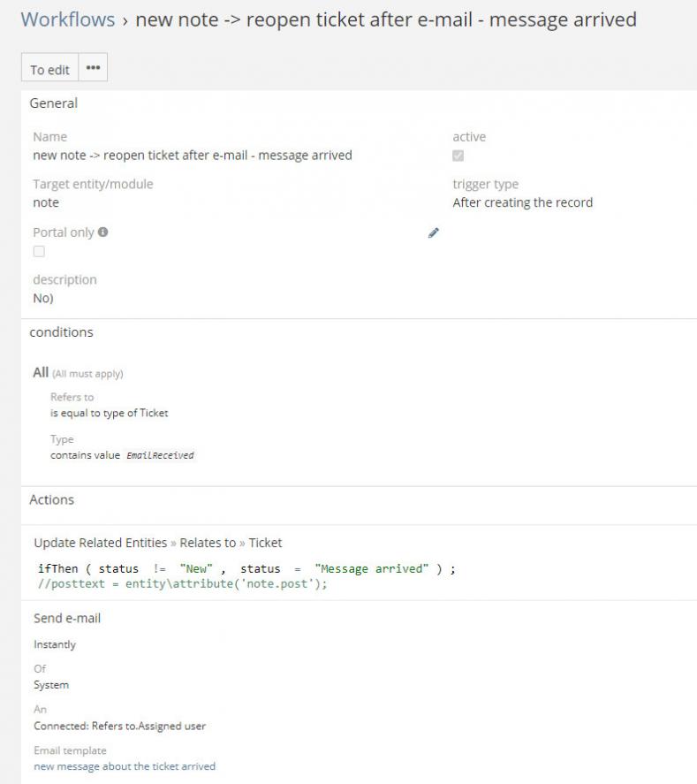Click the Update Related Entities action heading
Viewport: 697px width, 784px height.
click(x=158, y=543)
